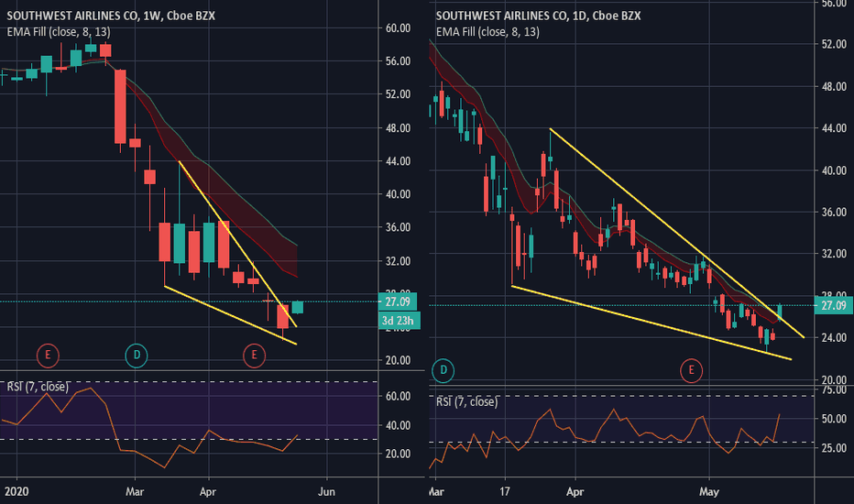Select RSI (7, close) label on daily chart
This screenshot has width=854, height=504.
click(x=466, y=402)
